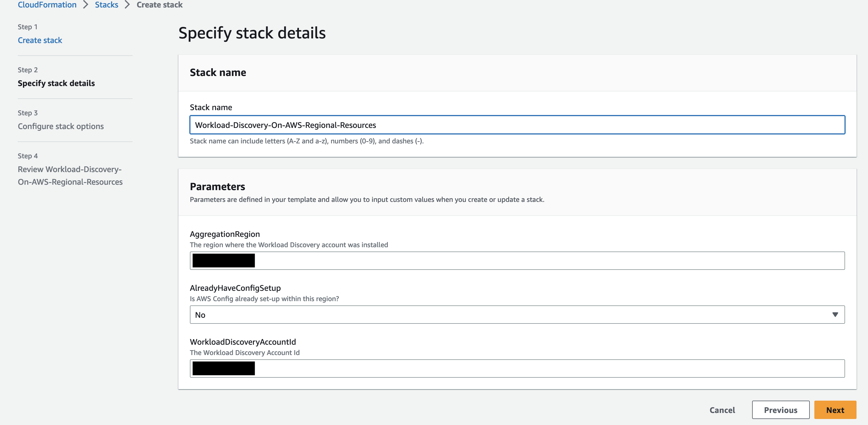Click the Previous button
Image resolution: width=868 pixels, height=425 pixels.
click(781, 410)
